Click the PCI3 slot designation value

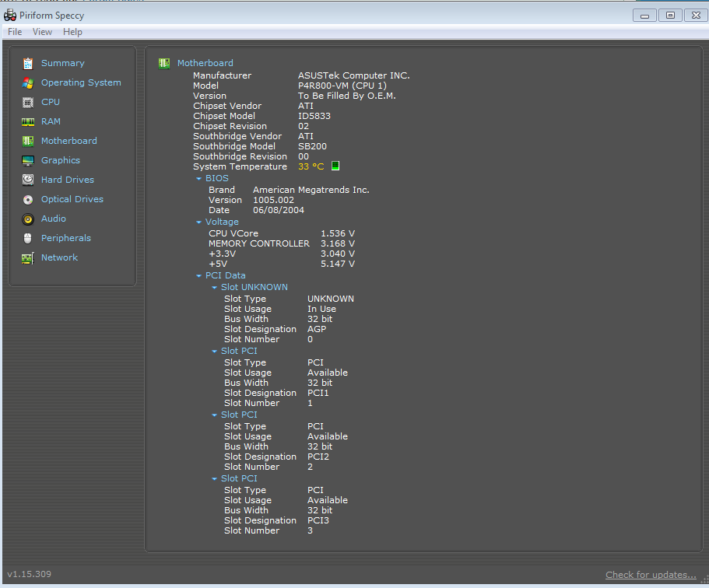click(x=318, y=520)
